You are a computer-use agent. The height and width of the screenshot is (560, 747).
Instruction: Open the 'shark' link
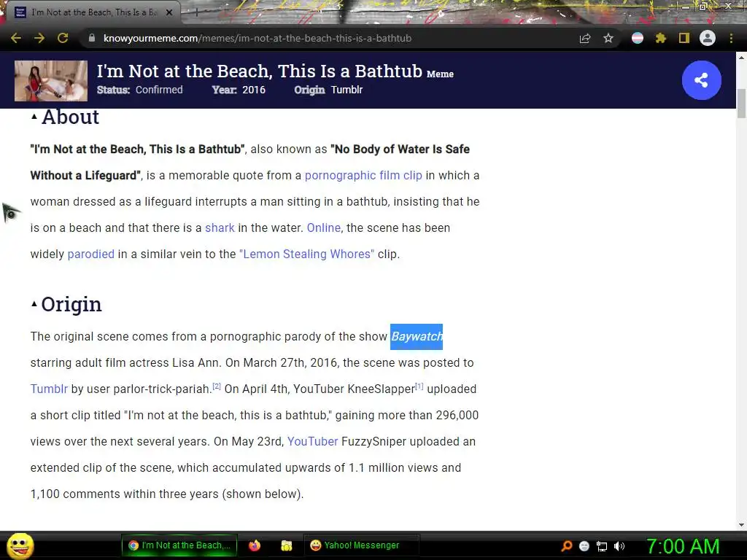point(220,227)
